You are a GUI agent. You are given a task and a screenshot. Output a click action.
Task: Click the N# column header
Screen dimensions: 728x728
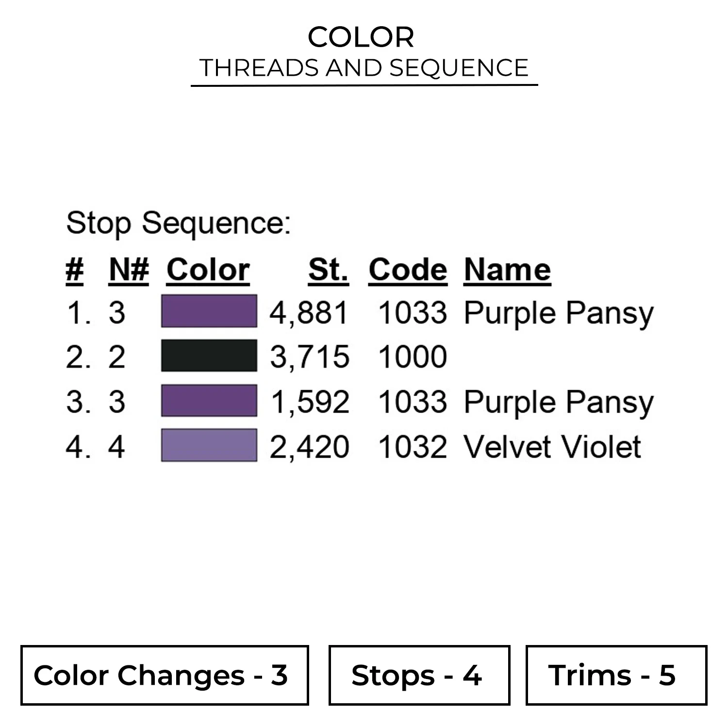point(129,269)
